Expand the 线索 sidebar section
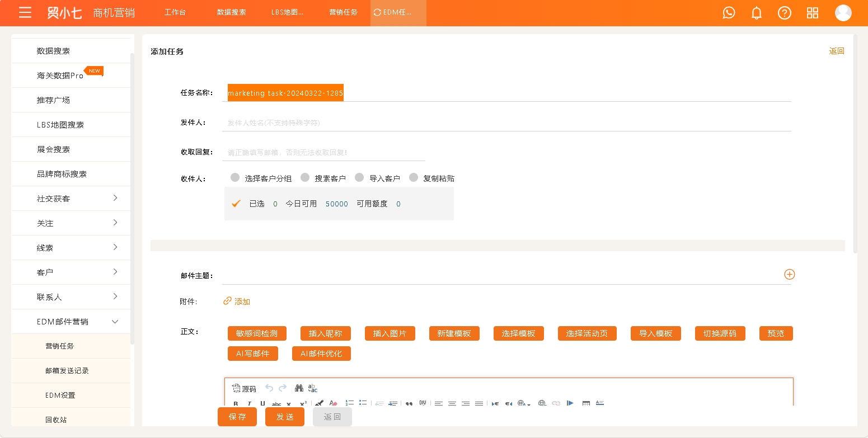Image resolution: width=868 pixels, height=438 pixels. click(115, 247)
